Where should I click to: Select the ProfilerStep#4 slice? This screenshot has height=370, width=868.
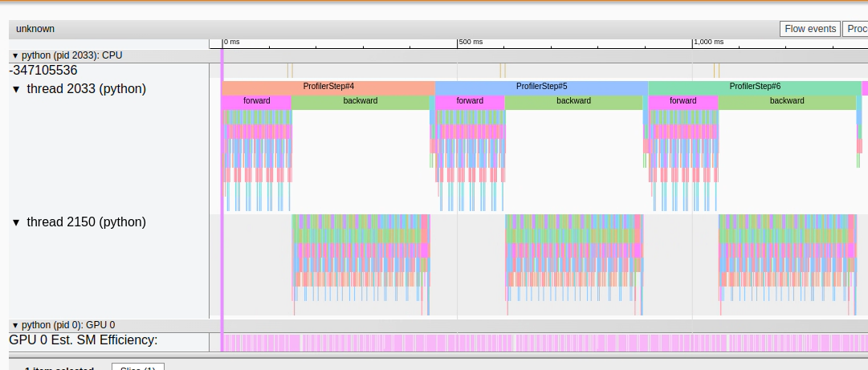[x=328, y=87]
